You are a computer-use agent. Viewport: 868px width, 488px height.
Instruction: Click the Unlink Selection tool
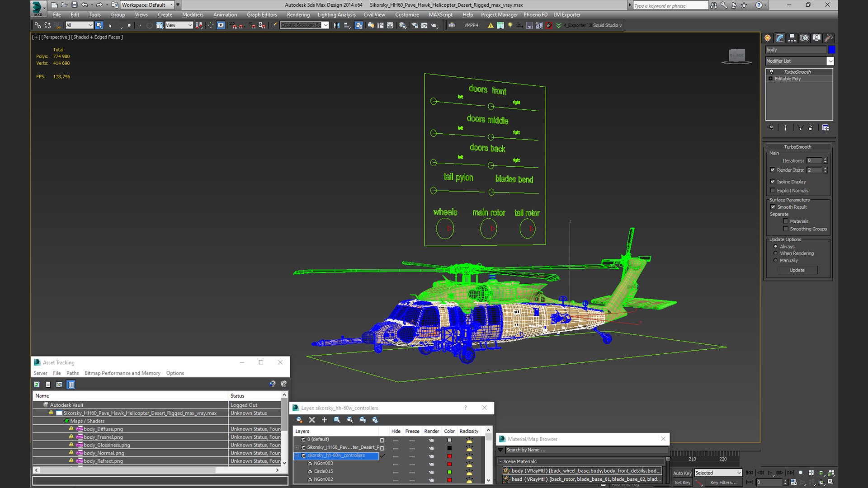pyautogui.click(x=48, y=25)
